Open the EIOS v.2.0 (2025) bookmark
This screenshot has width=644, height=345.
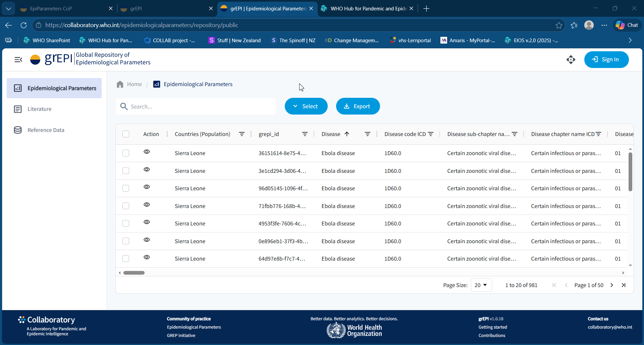[x=531, y=40]
